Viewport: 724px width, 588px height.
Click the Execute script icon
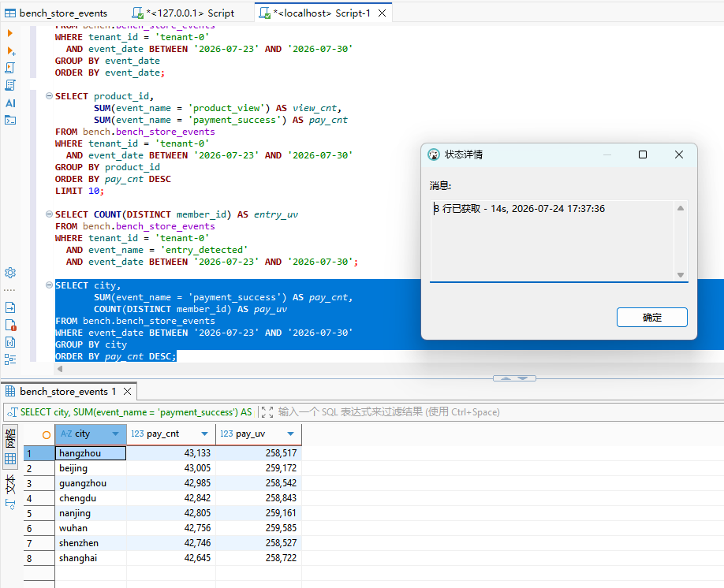click(9, 68)
